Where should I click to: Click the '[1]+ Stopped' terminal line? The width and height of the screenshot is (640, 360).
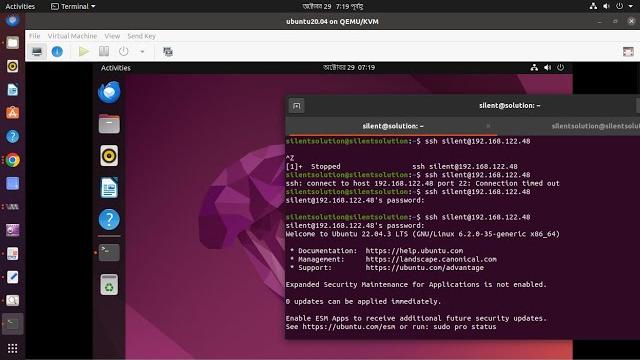coord(402,167)
